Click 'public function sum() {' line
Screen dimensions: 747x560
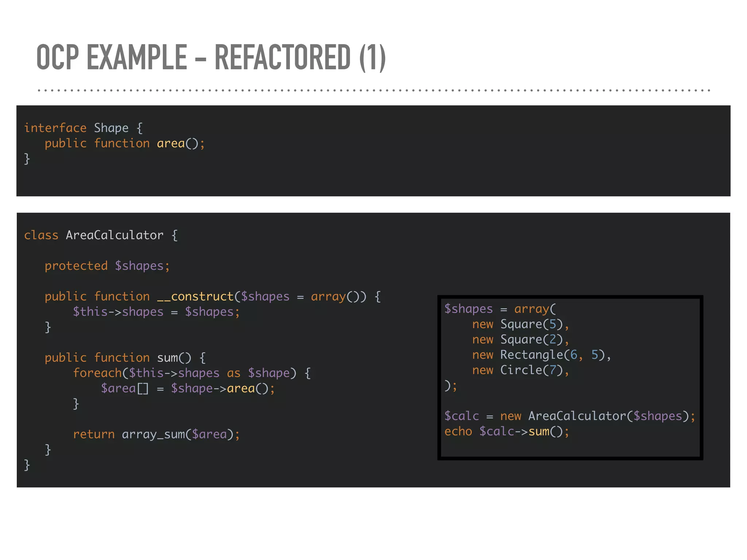(x=125, y=358)
